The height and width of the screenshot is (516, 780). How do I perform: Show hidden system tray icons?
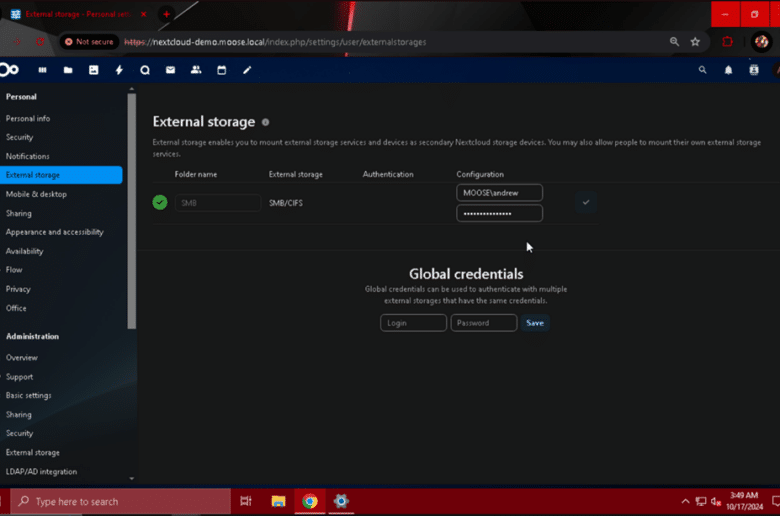685,501
